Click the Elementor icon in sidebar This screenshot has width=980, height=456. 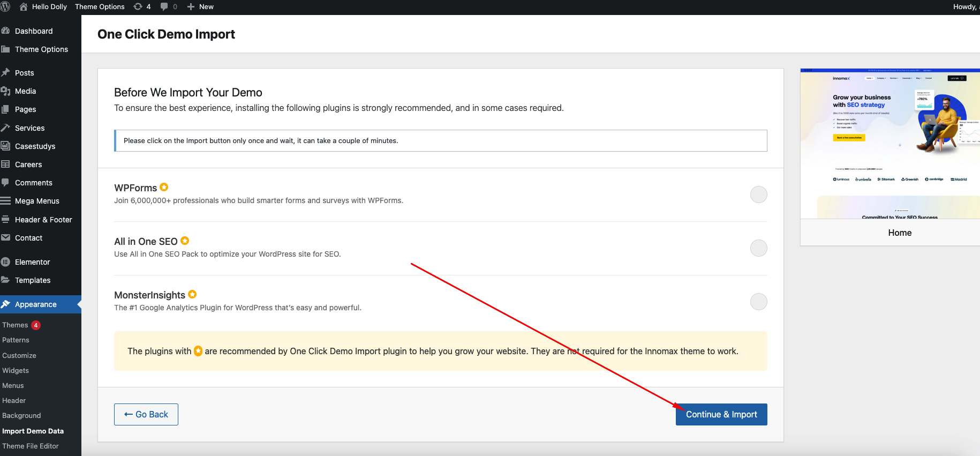coord(6,262)
